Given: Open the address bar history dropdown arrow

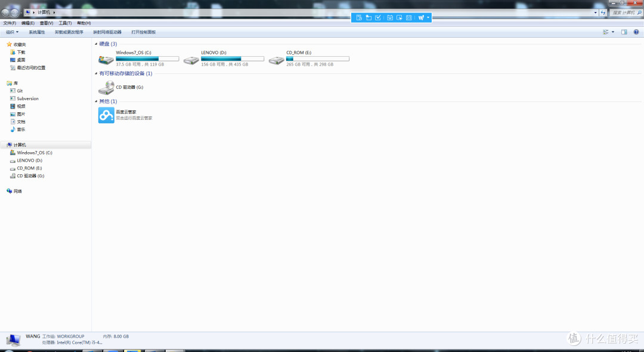Looking at the screenshot, I should [x=595, y=13].
